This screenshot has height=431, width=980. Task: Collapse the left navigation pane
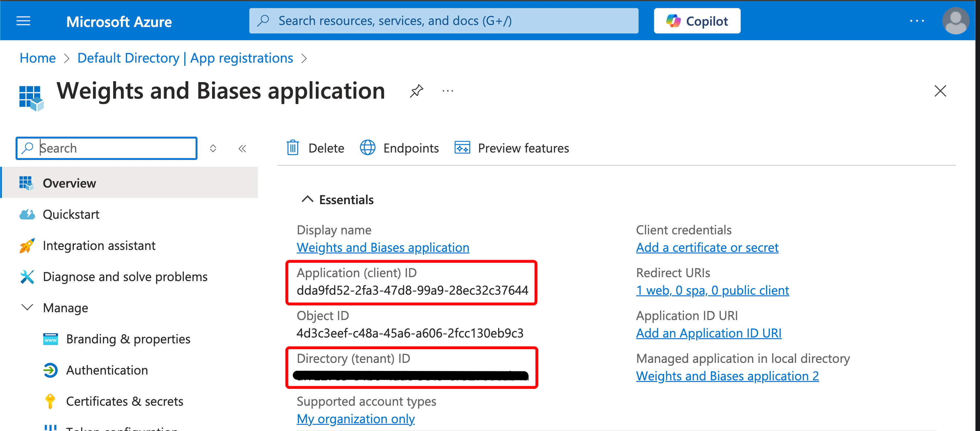pyautogui.click(x=242, y=148)
